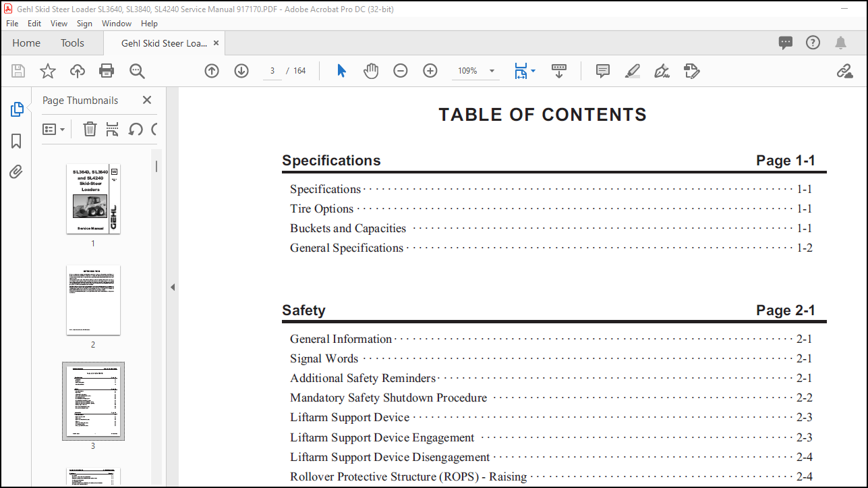Close the Gehl Skid Steer document tab
This screenshot has width=868, height=488.
[x=216, y=43]
